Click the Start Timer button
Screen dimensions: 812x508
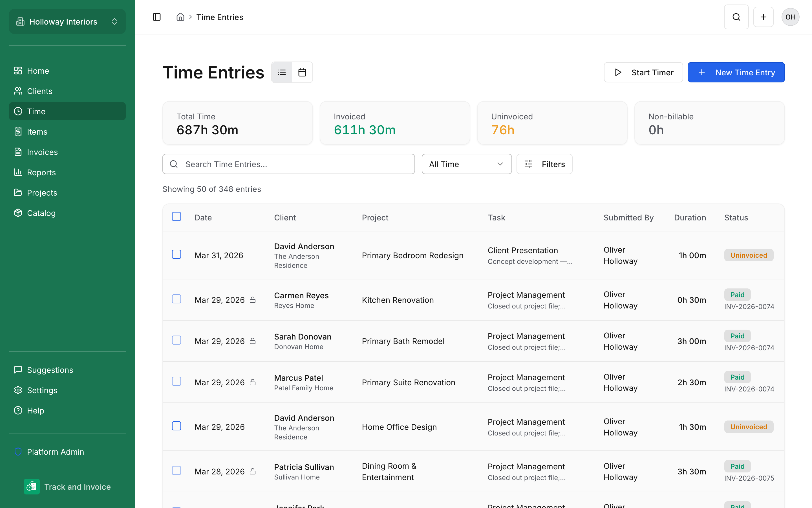[643, 72]
